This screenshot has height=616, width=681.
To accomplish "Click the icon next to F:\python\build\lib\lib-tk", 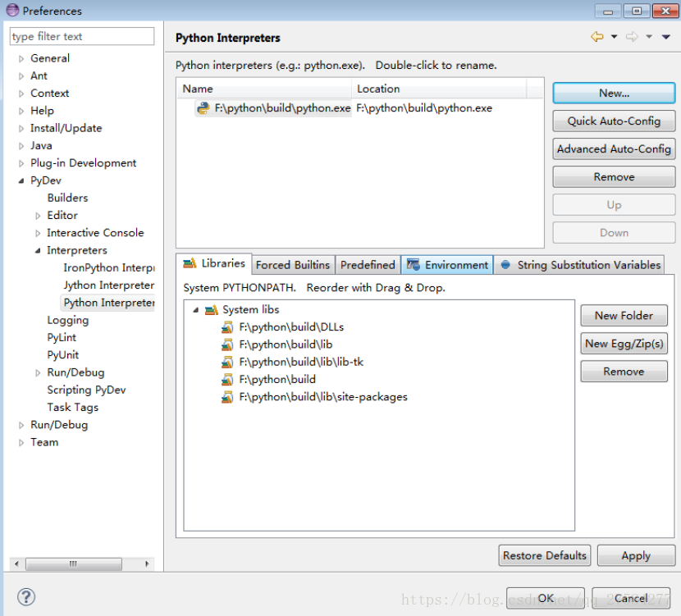I will (x=227, y=362).
